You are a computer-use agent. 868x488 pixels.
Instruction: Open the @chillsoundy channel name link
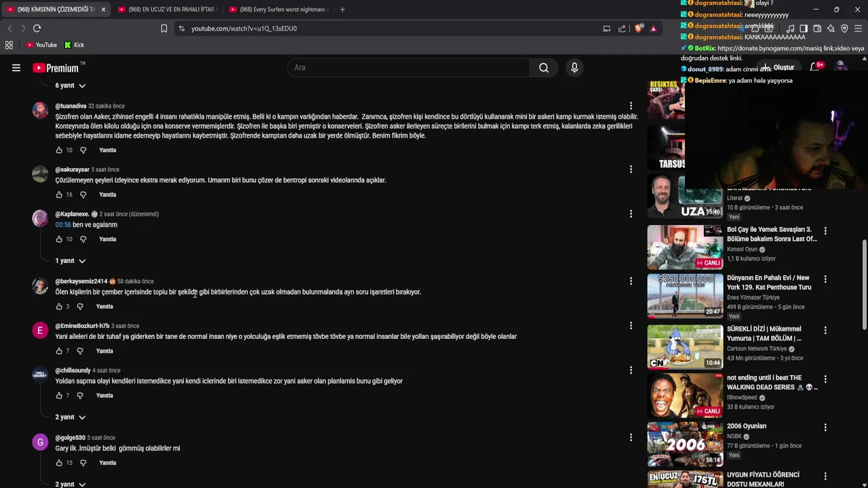coord(73,371)
